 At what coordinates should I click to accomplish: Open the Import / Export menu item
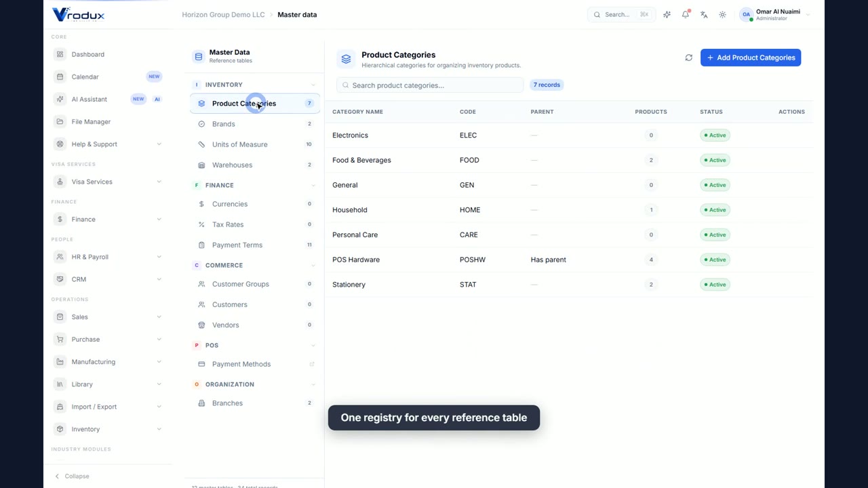pyautogui.click(x=108, y=407)
